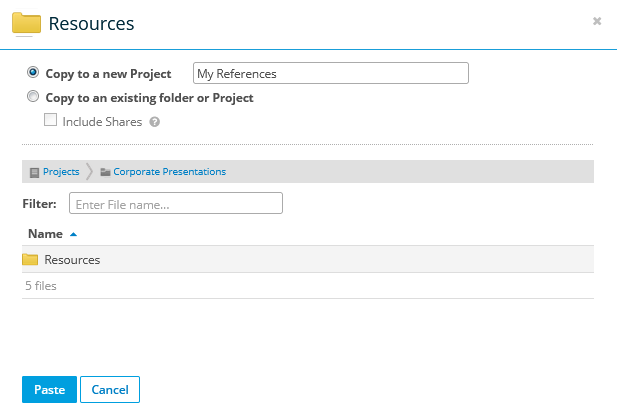Close the Resources dialog with the X
Viewport: 617px width, 409px height.
(x=597, y=21)
